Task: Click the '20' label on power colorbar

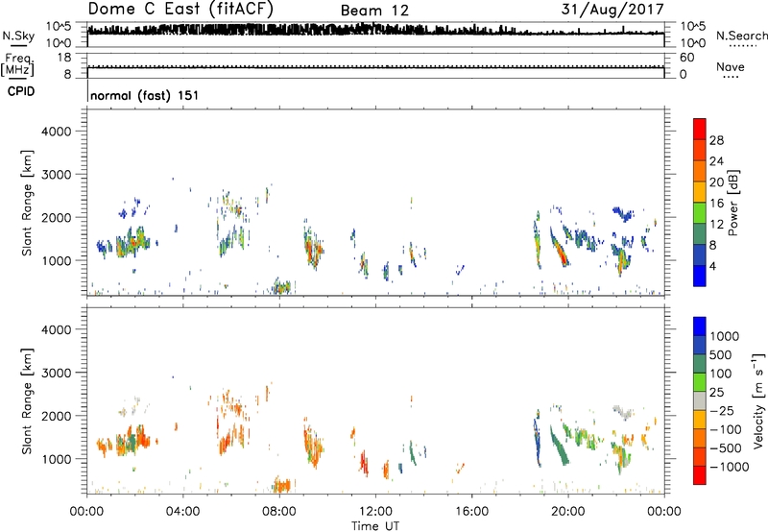Action: [716, 182]
